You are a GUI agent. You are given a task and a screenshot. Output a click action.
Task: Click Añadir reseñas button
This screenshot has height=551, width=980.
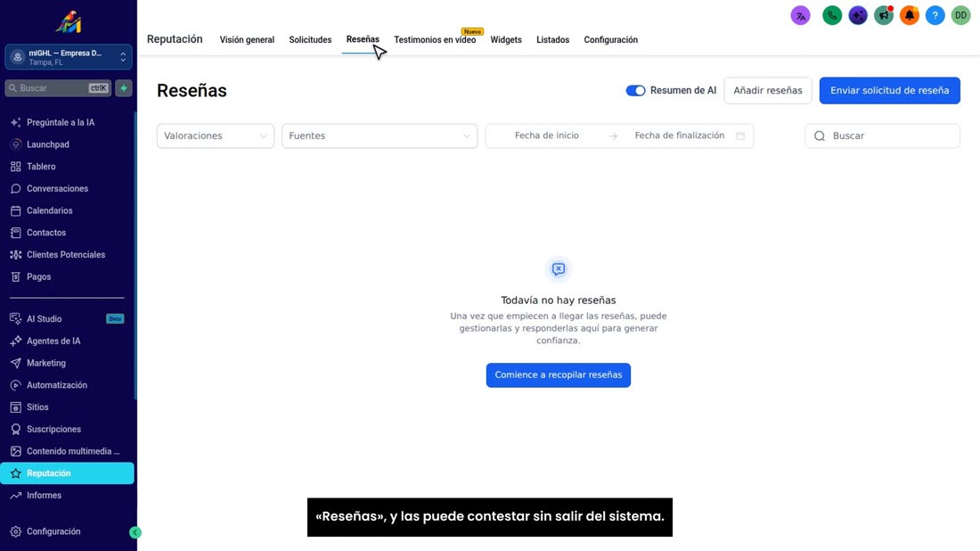[767, 91]
